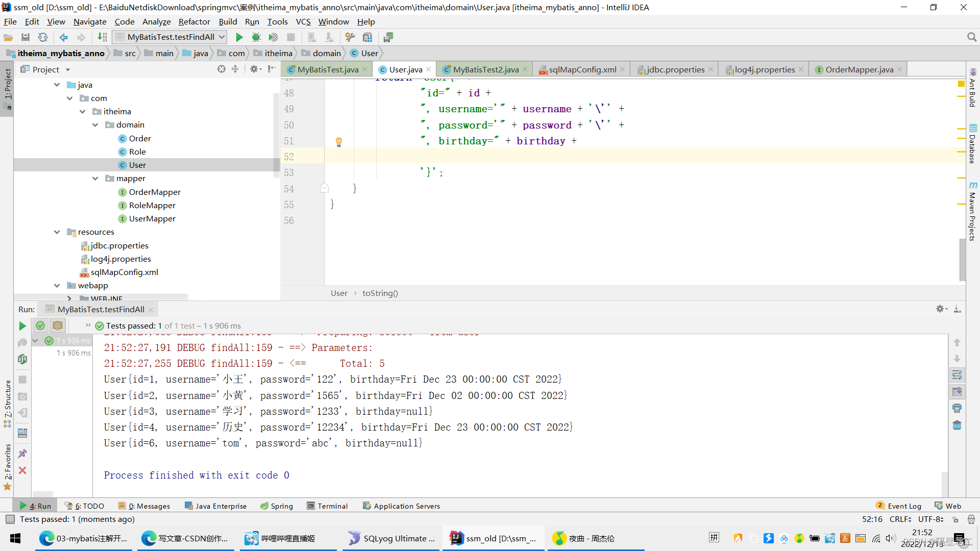Run tests with the green Run arrow
This screenshot has width=980, height=551.
239,37
